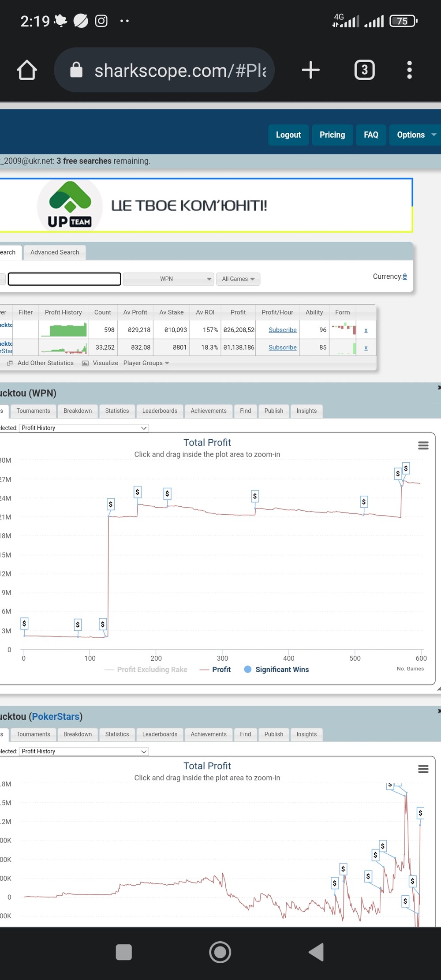This screenshot has width=441, height=980.
Task: Click the Filter column header
Action: coord(26,312)
